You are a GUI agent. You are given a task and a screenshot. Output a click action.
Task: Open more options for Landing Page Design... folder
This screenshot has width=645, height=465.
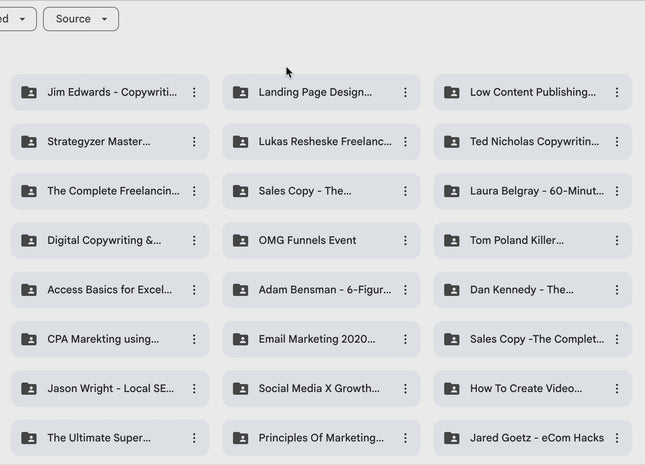click(405, 92)
